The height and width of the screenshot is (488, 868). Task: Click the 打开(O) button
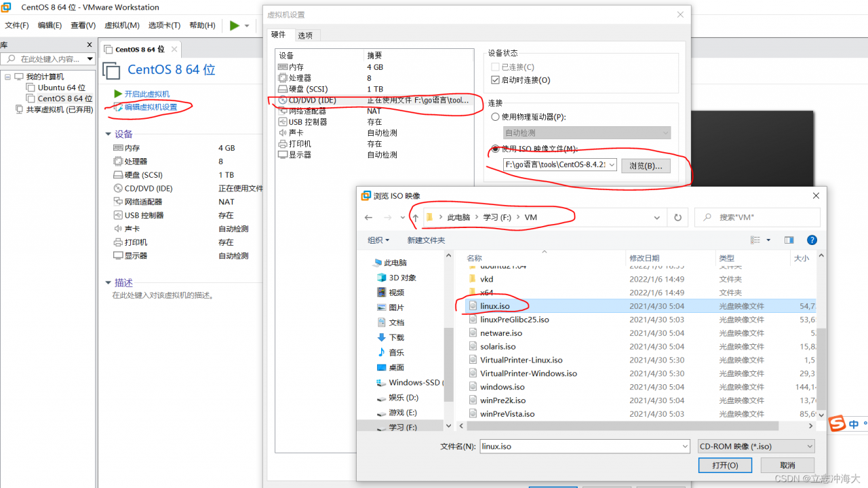click(725, 465)
